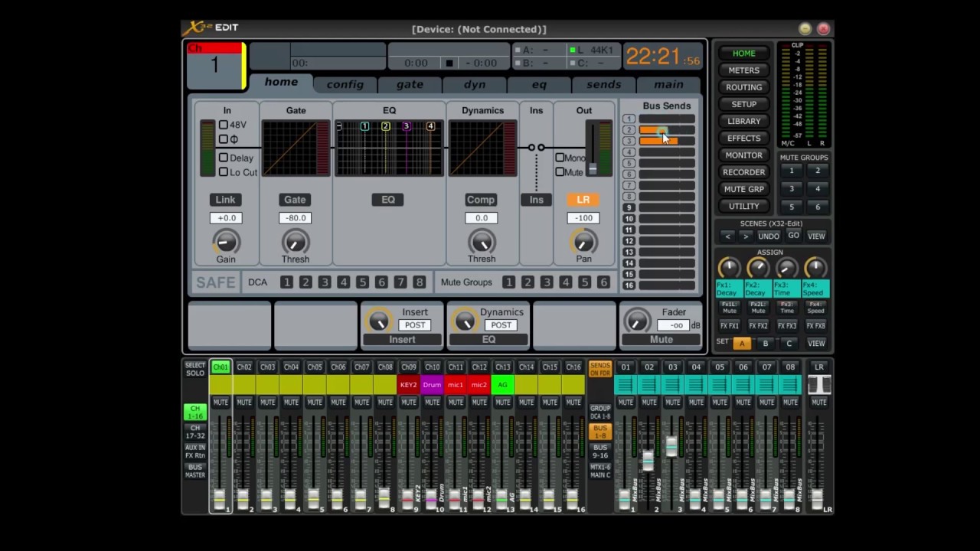The image size is (980, 551).
Task: Click the Dynamics Thresh knob
Action: pyautogui.click(x=482, y=243)
